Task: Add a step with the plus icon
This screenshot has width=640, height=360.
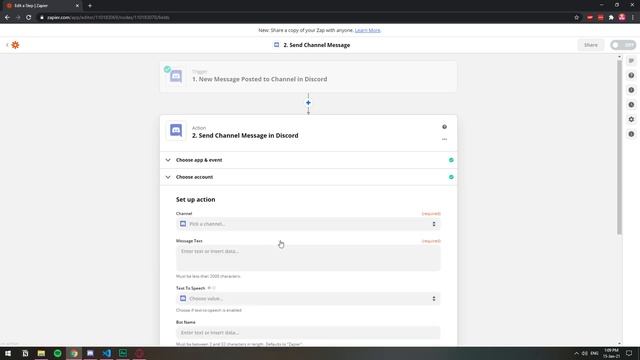Action: tap(308, 103)
